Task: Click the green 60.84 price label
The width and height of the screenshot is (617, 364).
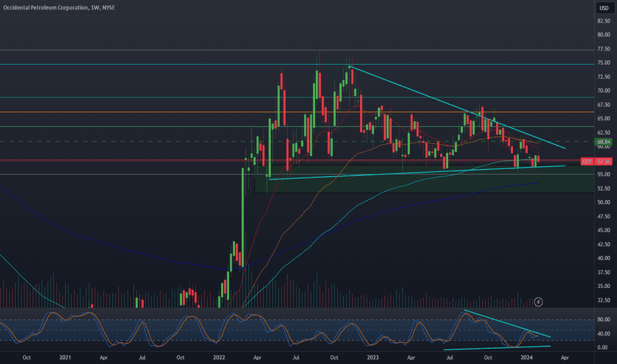Action: 604,142
